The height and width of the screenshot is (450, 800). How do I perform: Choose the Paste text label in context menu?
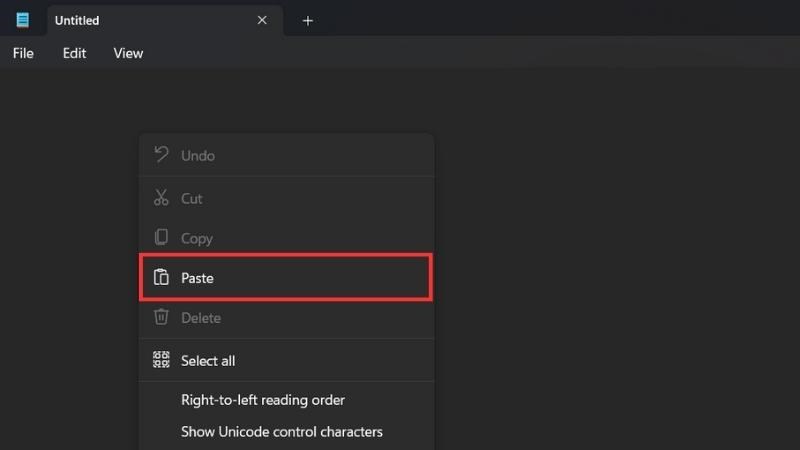197,278
